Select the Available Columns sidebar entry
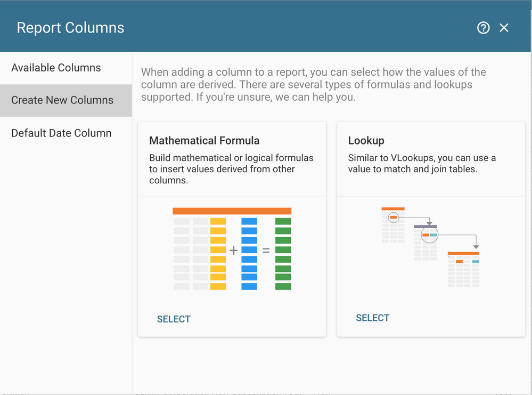This screenshot has height=395, width=532. 56,68
